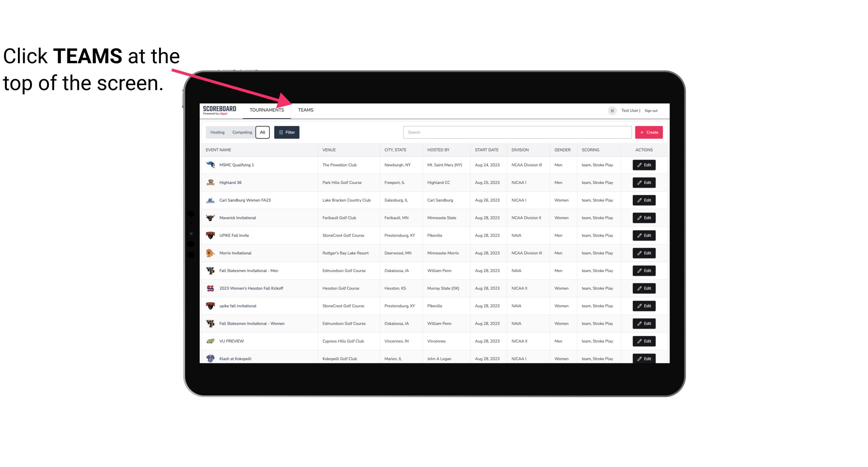Select the All filter toggle
This screenshot has height=467, width=868.
(x=263, y=132)
